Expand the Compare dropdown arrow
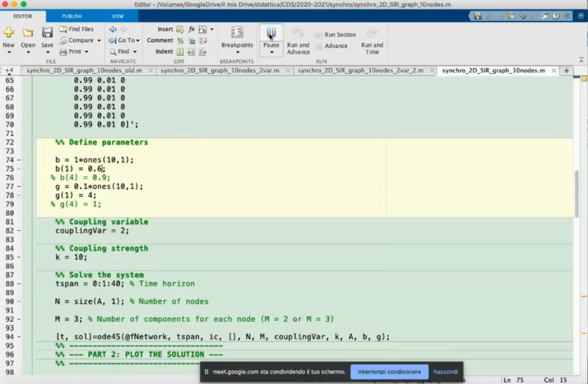 [99, 40]
